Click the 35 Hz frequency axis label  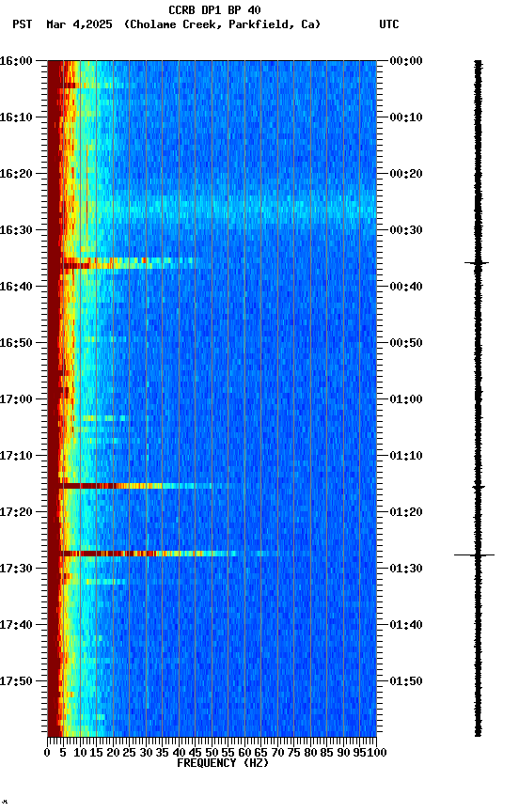tap(162, 753)
